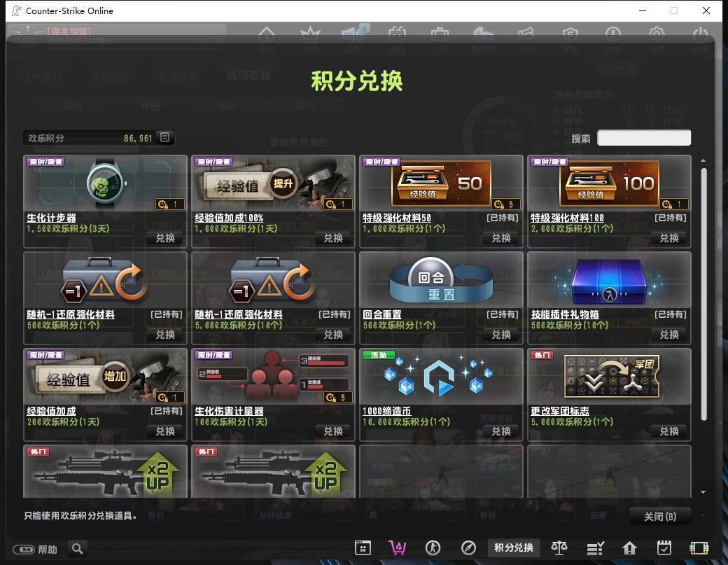Click the 搜索 search input field
Image resolution: width=728 pixels, height=565 pixels.
644,138
